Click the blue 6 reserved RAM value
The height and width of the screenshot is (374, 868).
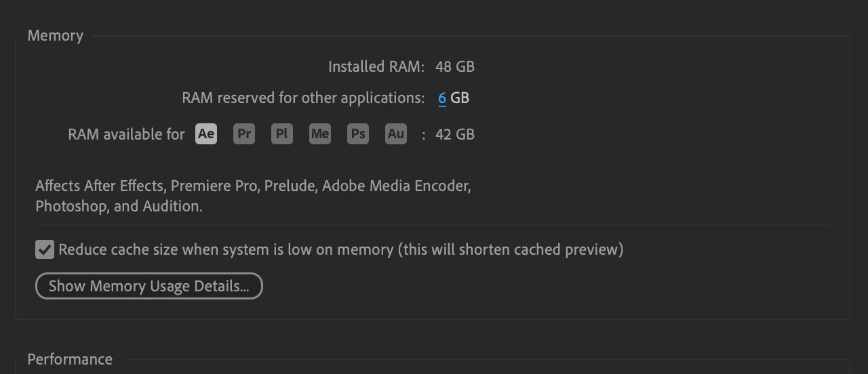(442, 98)
